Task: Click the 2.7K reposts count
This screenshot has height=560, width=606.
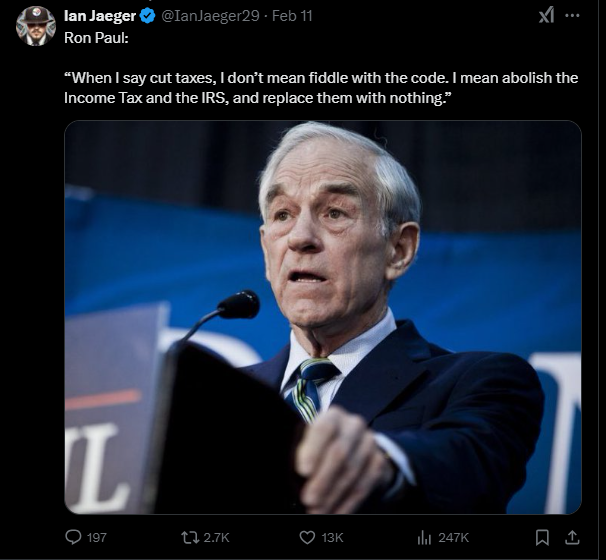Action: [215, 538]
